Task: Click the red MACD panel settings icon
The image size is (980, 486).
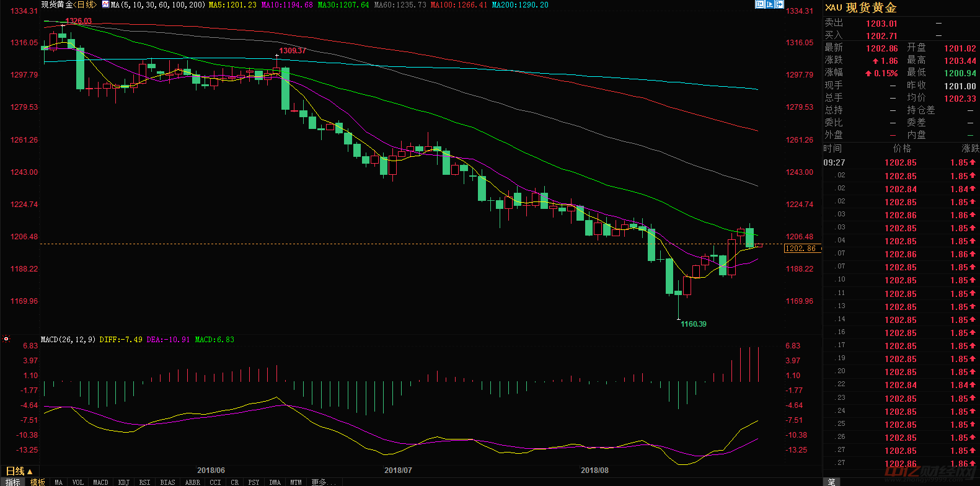Action: pos(6,339)
